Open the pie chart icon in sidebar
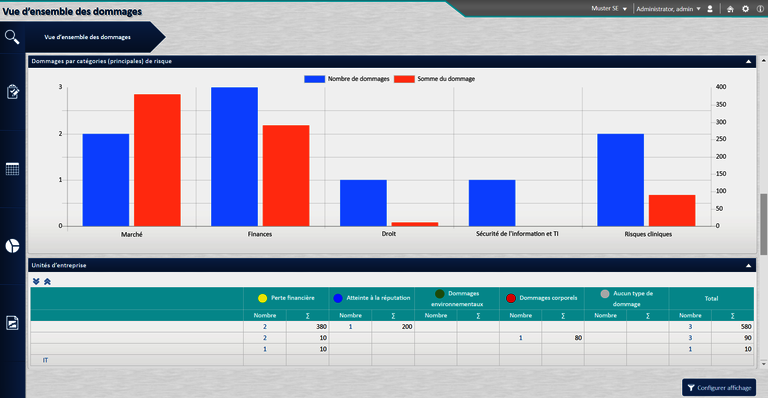This screenshot has width=768, height=398. point(12,246)
